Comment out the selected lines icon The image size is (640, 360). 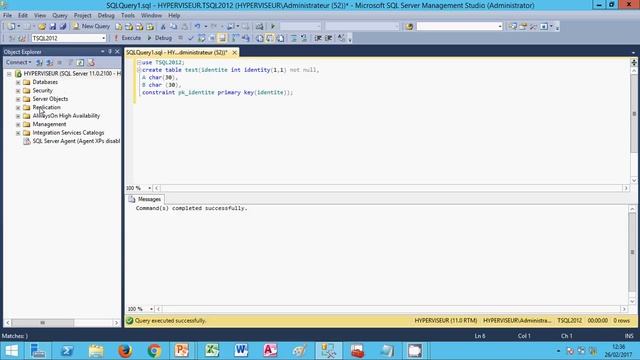[293, 38]
